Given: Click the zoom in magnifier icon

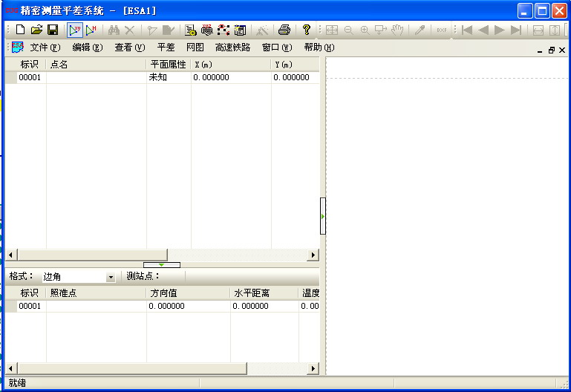Looking at the screenshot, I should 365,30.
